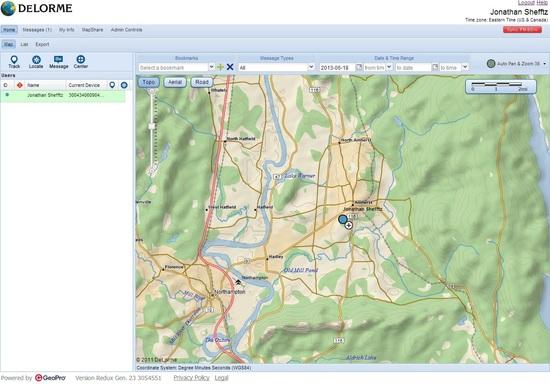Screen dimensions: 550x384
Task: Add bookmark with green plus icon
Action: click(220, 67)
